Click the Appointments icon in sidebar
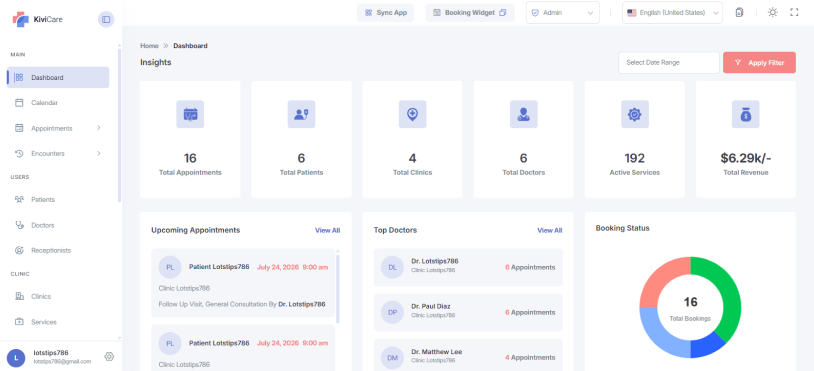This screenshot has height=371, width=814. 19,128
